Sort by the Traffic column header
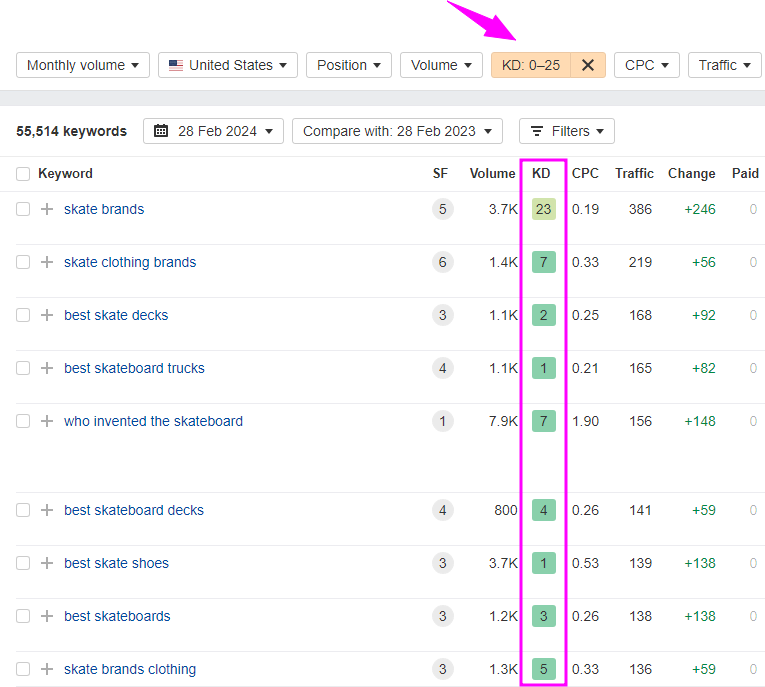This screenshot has height=687, width=765. tap(634, 173)
